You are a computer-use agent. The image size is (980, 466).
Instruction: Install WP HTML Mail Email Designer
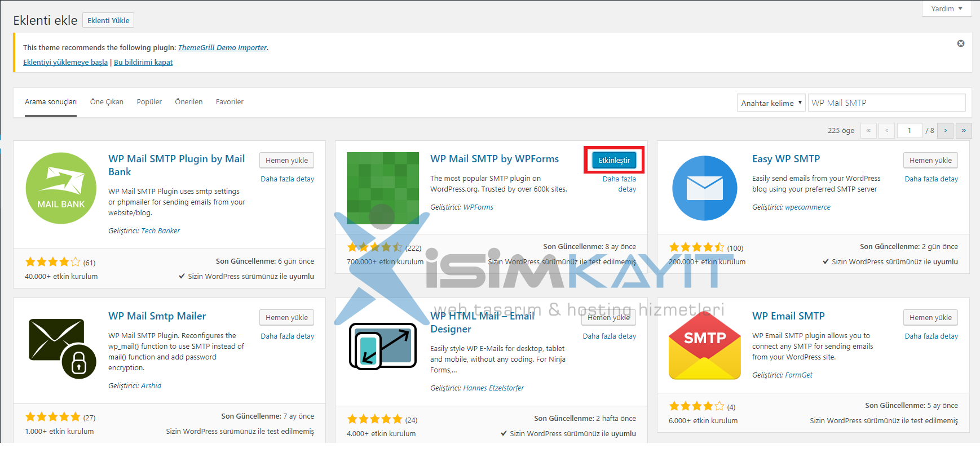[608, 317]
